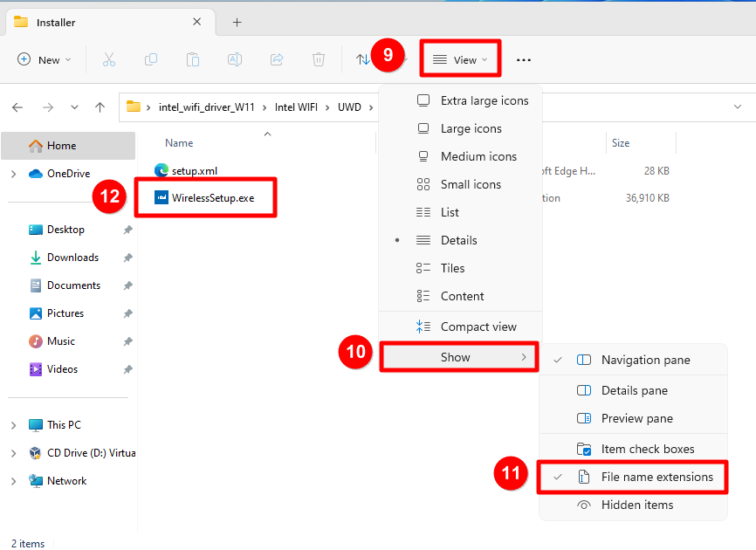This screenshot has height=550, width=756.
Task: Open the View dropdown menu
Action: [460, 59]
